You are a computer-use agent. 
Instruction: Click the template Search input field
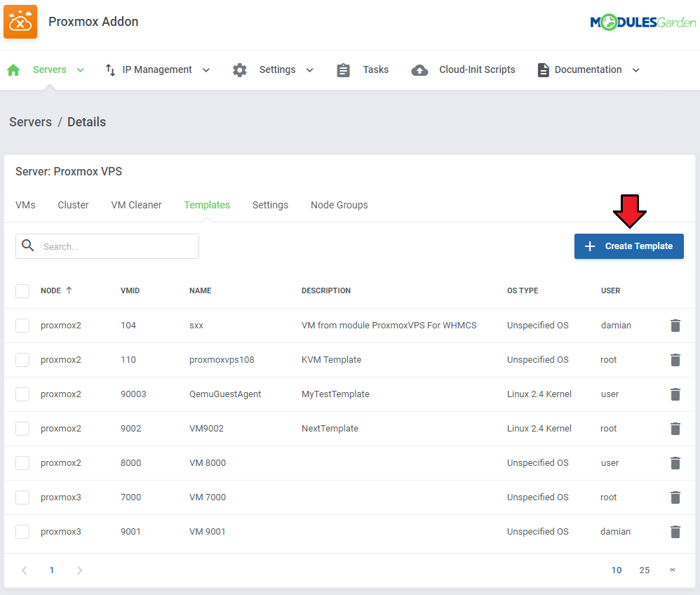pyautogui.click(x=107, y=246)
